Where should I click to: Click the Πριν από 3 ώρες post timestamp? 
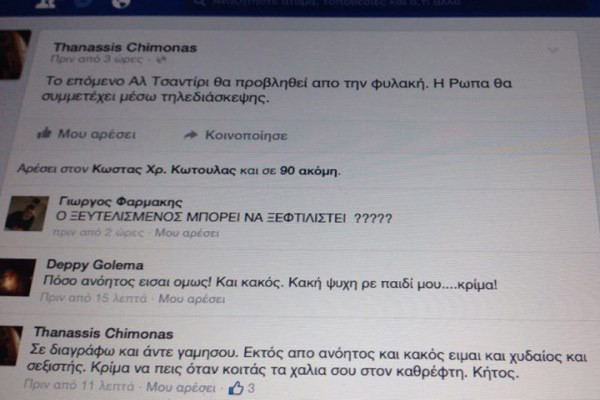click(x=96, y=59)
